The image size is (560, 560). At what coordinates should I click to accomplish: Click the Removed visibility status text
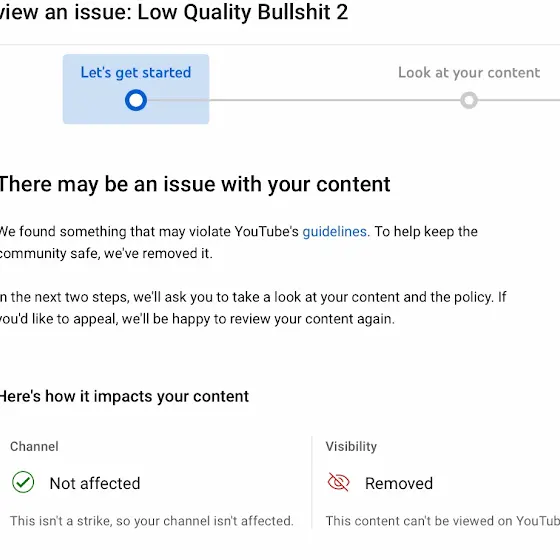399,483
